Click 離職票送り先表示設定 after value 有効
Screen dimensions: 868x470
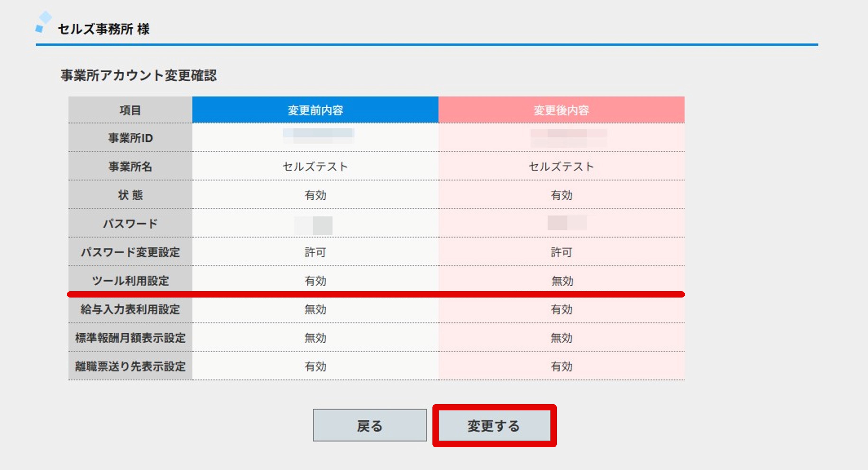click(561, 366)
